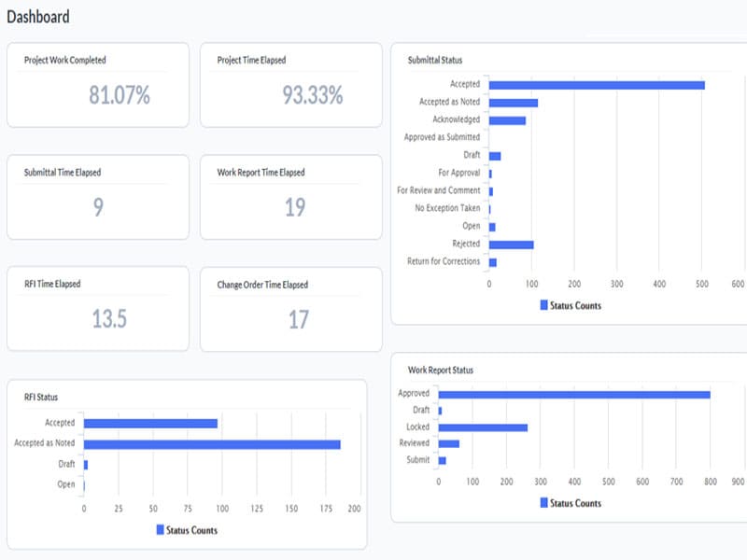Click the Dashboard page heading
The width and height of the screenshot is (747, 560).
38,17
